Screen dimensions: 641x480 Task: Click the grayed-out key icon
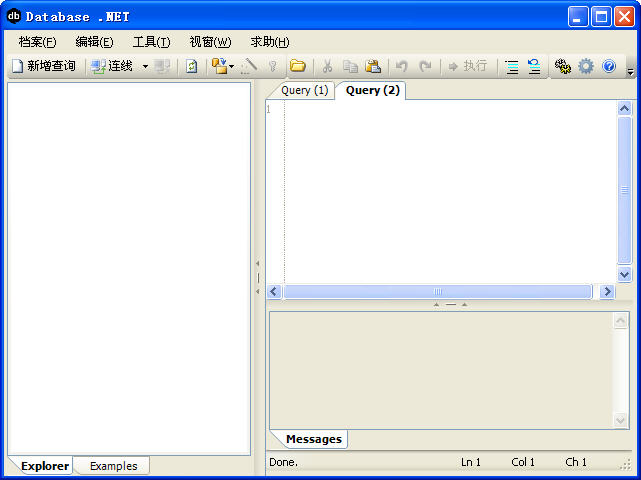(x=273, y=66)
